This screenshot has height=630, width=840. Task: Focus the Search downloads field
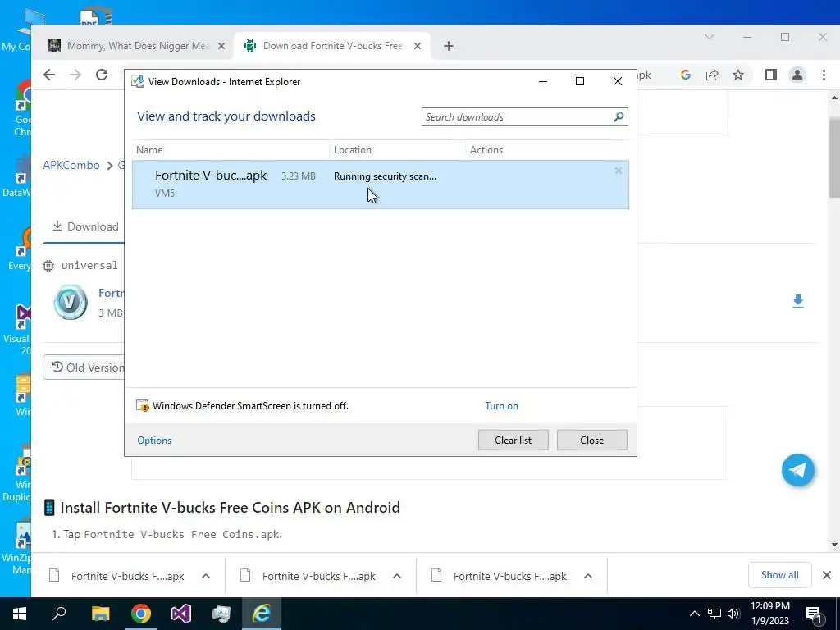(524, 116)
